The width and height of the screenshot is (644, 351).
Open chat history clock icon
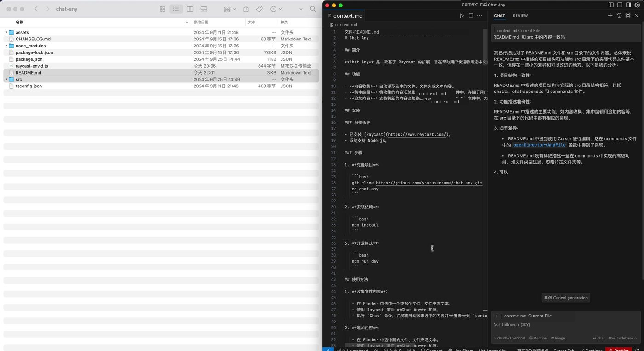click(x=619, y=16)
